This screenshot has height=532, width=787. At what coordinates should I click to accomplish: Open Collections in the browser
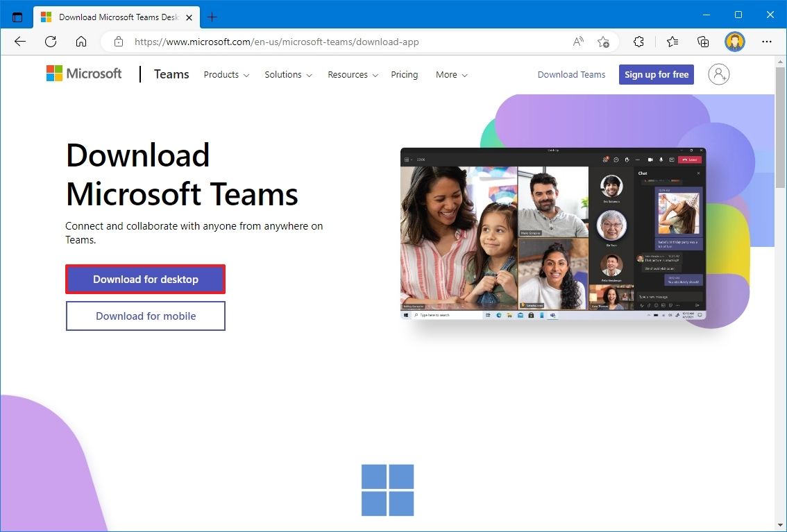(702, 42)
